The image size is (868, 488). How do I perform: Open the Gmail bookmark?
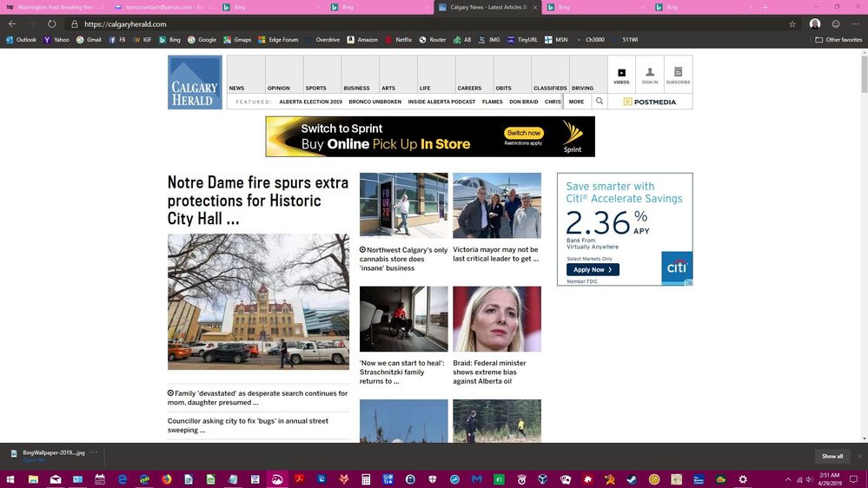89,40
